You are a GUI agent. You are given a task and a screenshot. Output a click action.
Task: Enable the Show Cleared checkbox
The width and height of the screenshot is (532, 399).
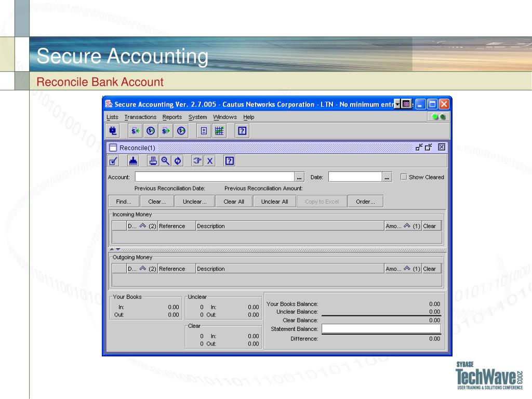403,177
